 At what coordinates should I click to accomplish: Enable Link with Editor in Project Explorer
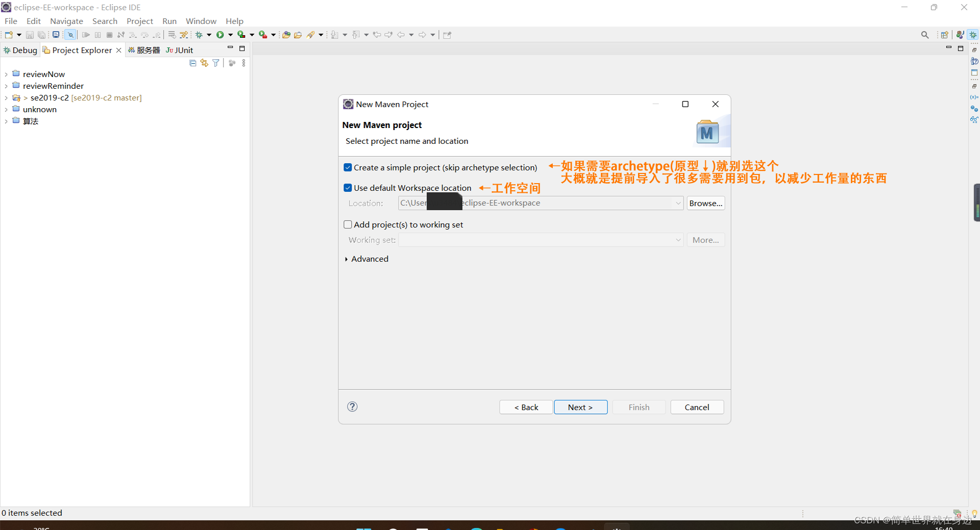(x=204, y=62)
